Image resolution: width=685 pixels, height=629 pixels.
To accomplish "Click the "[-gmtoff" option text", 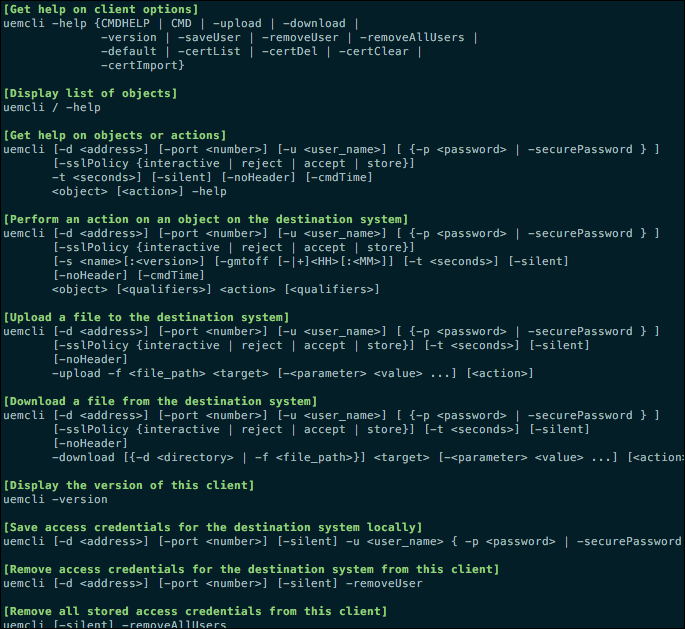I will (x=241, y=261).
